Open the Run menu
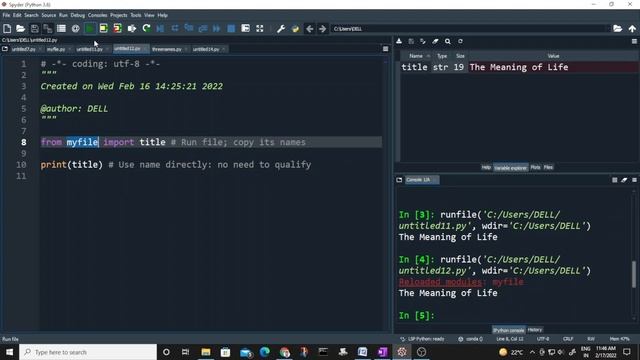The height and width of the screenshot is (360, 640). pos(63,15)
